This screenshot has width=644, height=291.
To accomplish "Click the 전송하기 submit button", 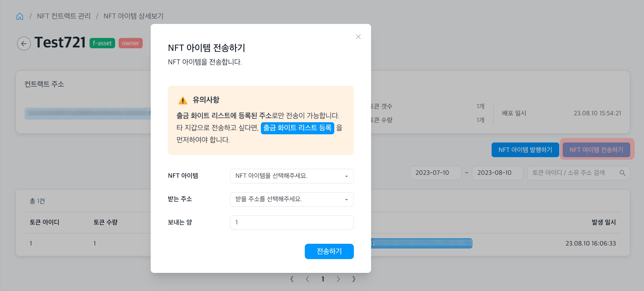I will [x=329, y=251].
